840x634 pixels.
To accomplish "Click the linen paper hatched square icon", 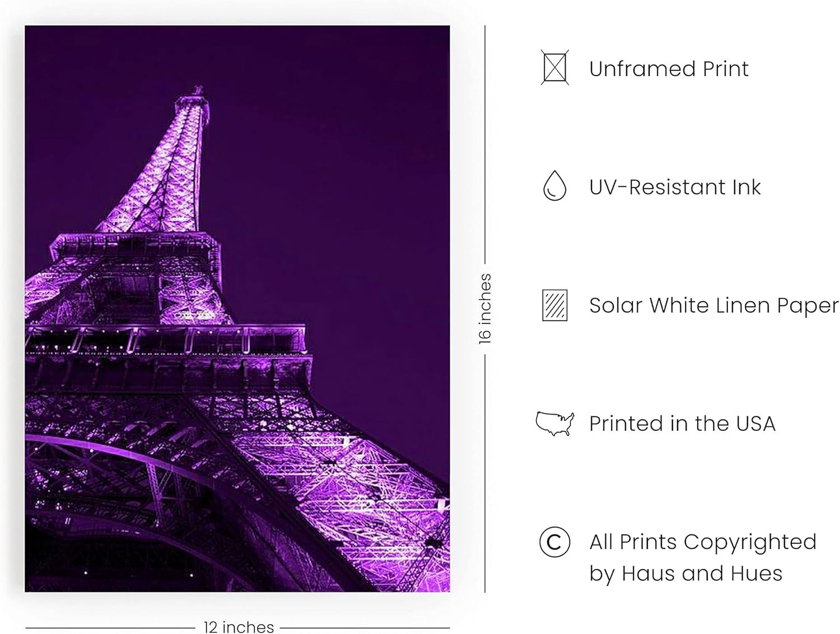I will pyautogui.click(x=554, y=305).
